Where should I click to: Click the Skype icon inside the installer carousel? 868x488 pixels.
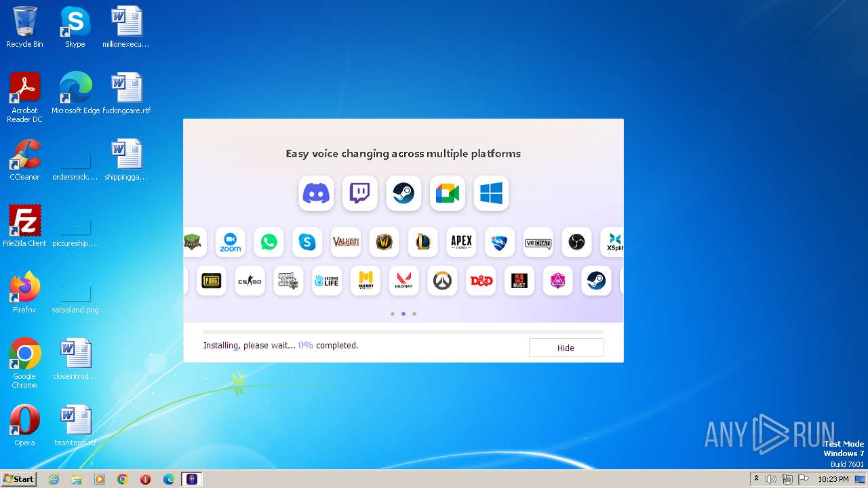(307, 242)
